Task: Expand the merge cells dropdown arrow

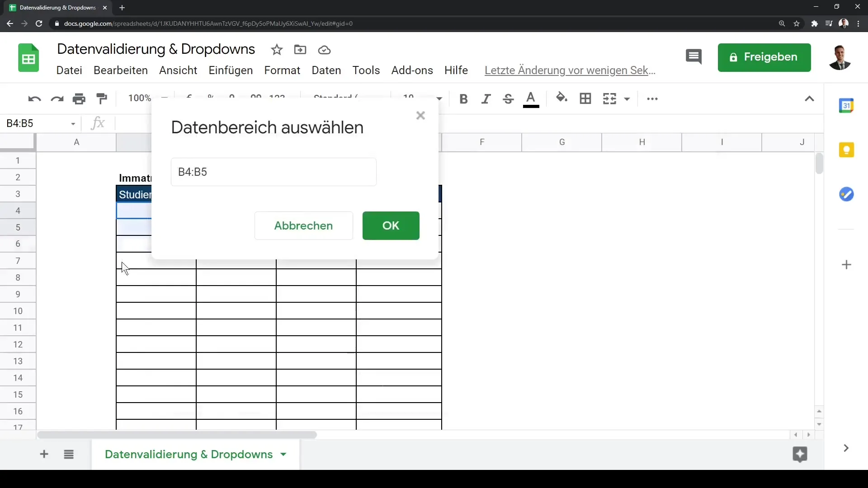Action: coord(627,99)
